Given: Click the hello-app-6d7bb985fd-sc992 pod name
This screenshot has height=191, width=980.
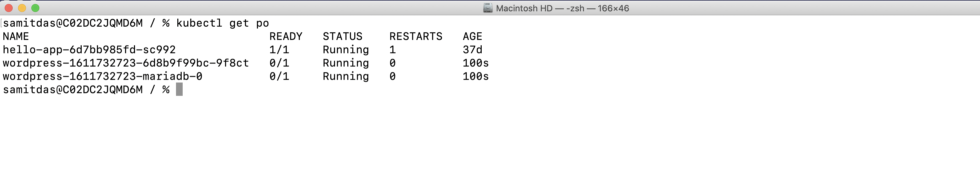Looking at the screenshot, I should [x=89, y=50].
